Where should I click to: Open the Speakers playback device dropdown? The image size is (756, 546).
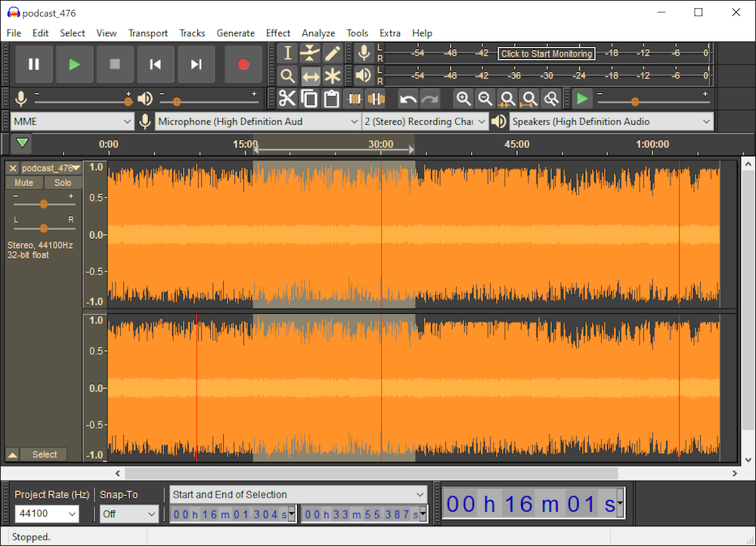pos(611,122)
